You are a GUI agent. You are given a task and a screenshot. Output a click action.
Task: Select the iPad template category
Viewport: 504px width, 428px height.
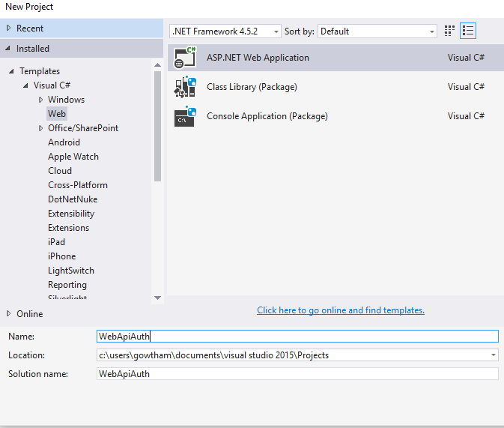[x=57, y=242]
